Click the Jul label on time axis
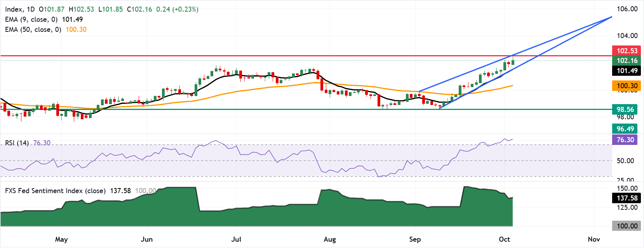 [236, 239]
